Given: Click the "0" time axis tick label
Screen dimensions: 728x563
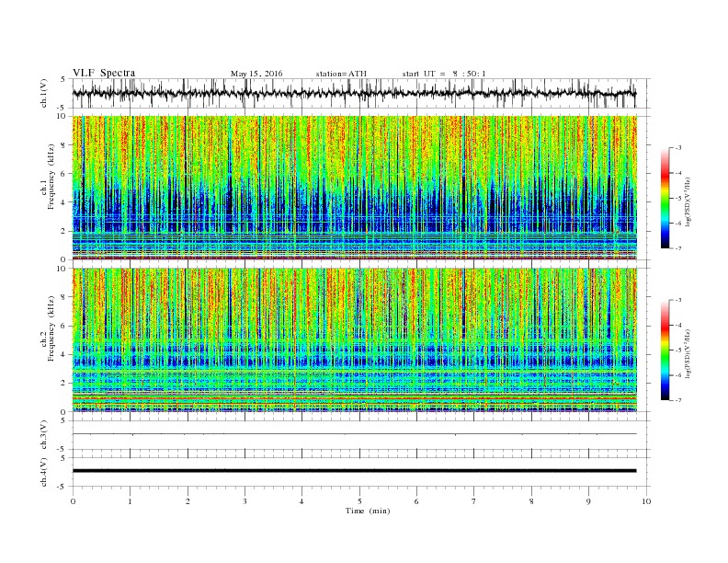Looking at the screenshot, I should point(73,501).
